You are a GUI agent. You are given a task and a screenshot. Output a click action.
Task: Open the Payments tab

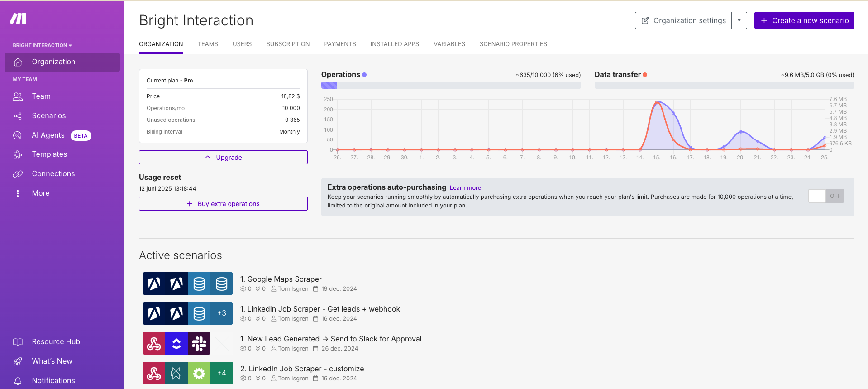pyautogui.click(x=340, y=44)
